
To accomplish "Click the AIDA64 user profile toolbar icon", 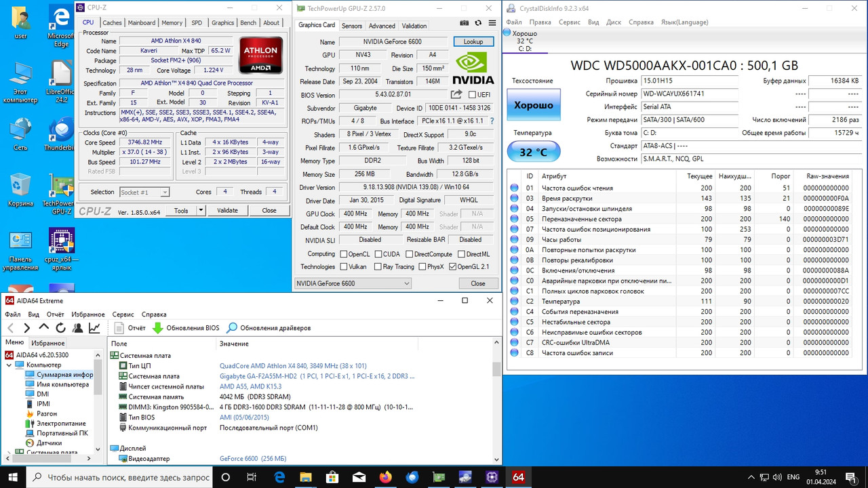I will coord(78,328).
